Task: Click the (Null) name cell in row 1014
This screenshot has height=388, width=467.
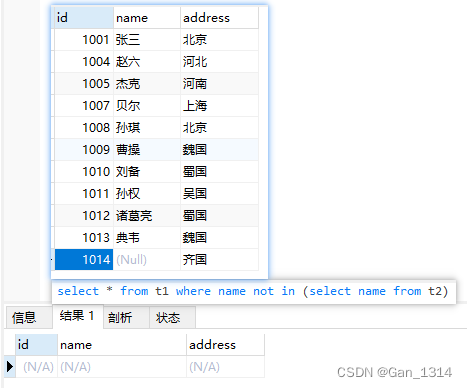Action: click(147, 260)
